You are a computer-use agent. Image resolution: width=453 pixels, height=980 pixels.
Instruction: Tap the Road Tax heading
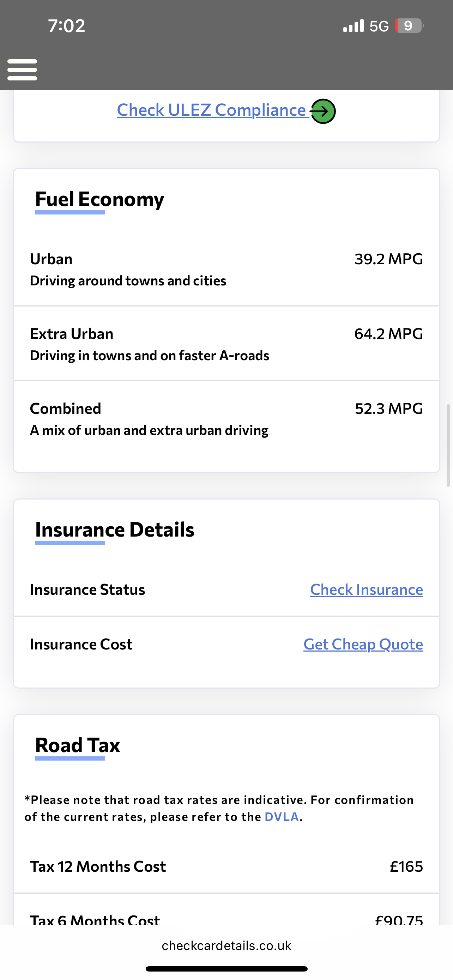click(78, 745)
